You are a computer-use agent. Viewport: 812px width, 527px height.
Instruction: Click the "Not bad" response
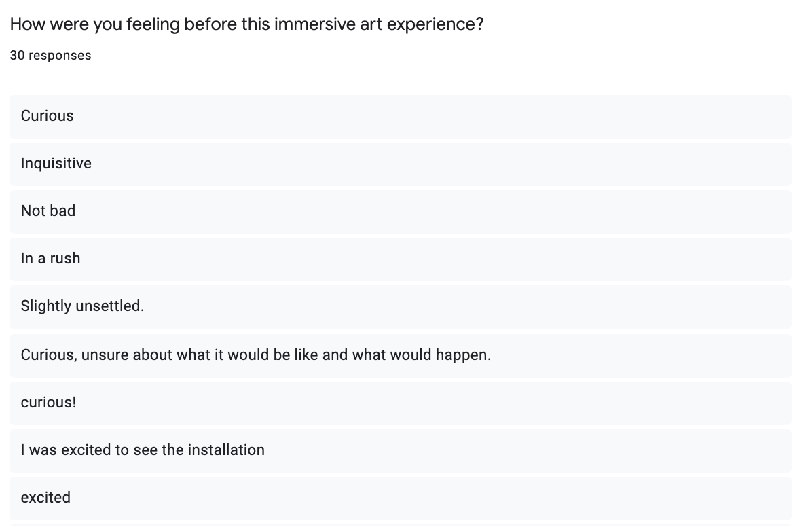(x=48, y=211)
